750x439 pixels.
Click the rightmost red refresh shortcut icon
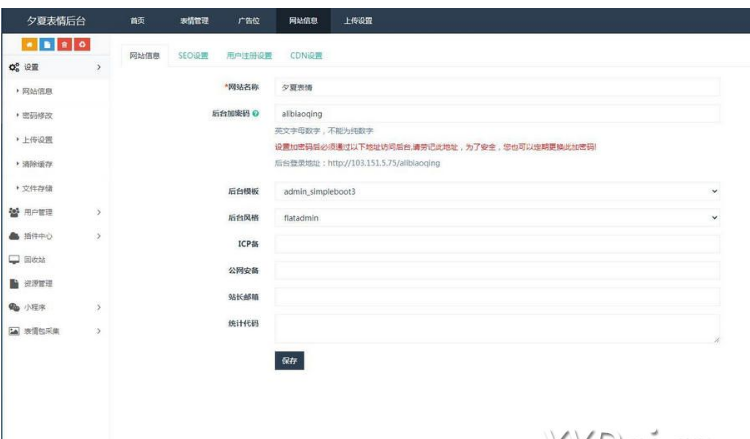pos(81,45)
